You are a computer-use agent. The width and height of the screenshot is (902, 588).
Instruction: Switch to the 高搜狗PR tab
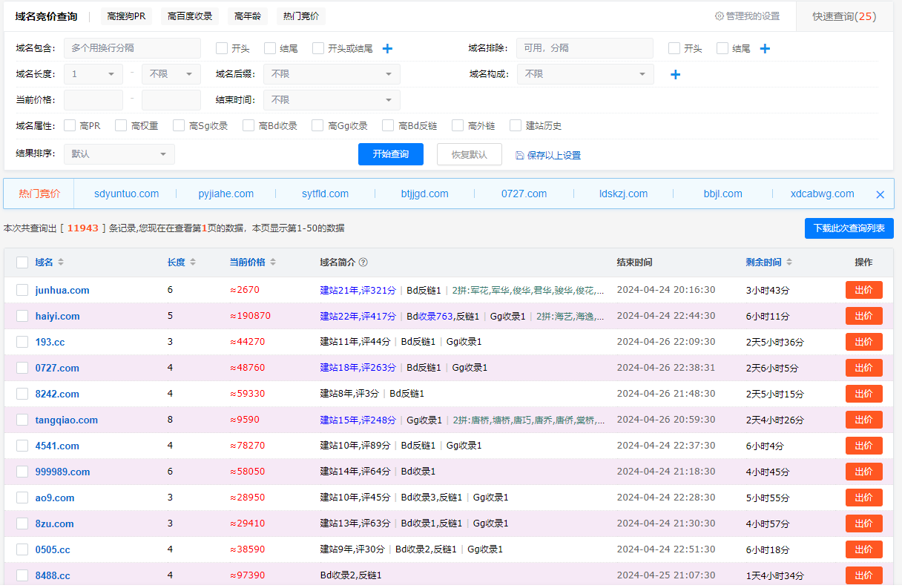(x=127, y=16)
